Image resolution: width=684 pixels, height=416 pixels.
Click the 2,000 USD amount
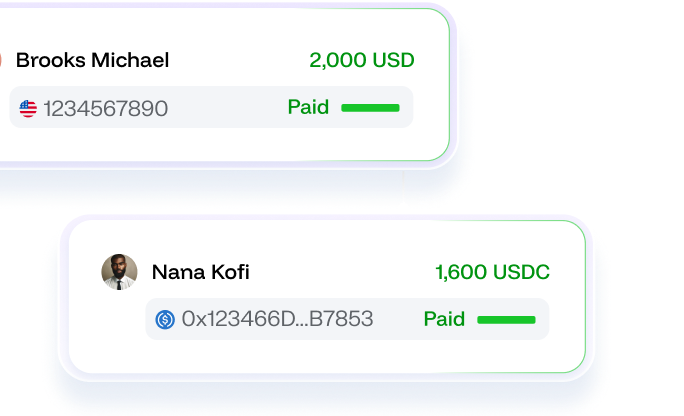point(361,60)
